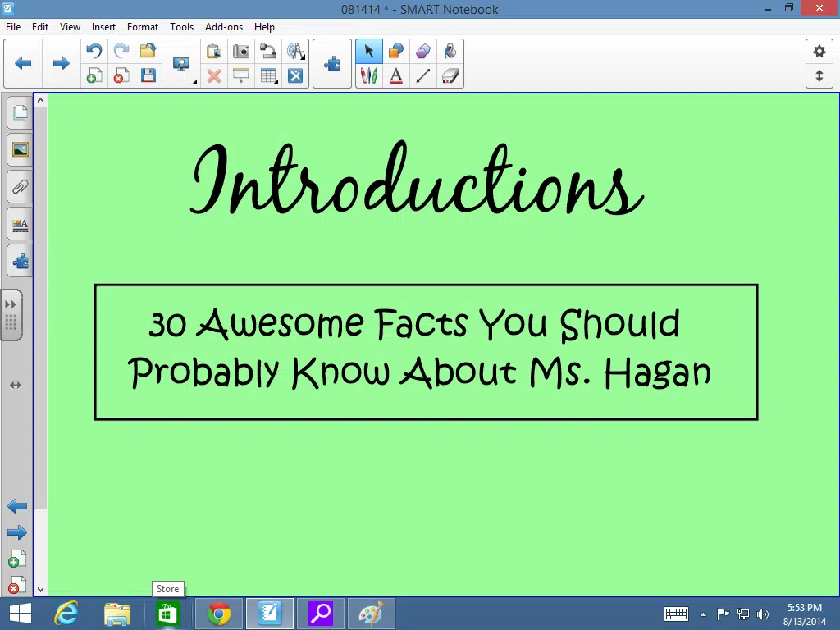This screenshot has width=840, height=630.
Task: Open the Edit menu
Action: [x=40, y=27]
